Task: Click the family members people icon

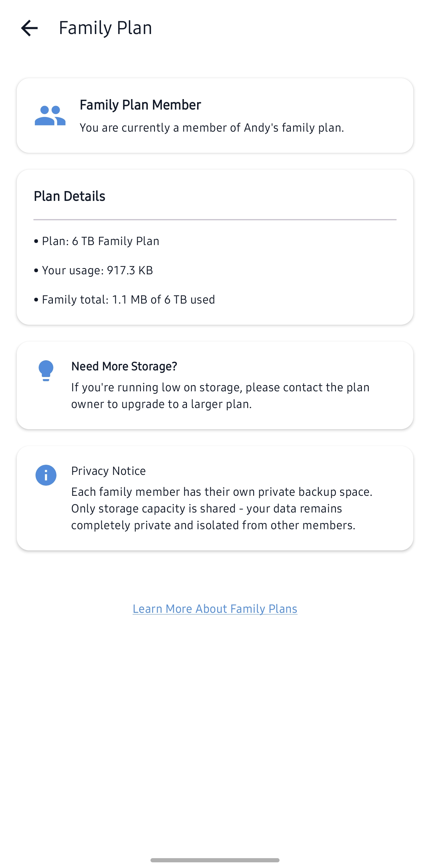Action: click(50, 116)
